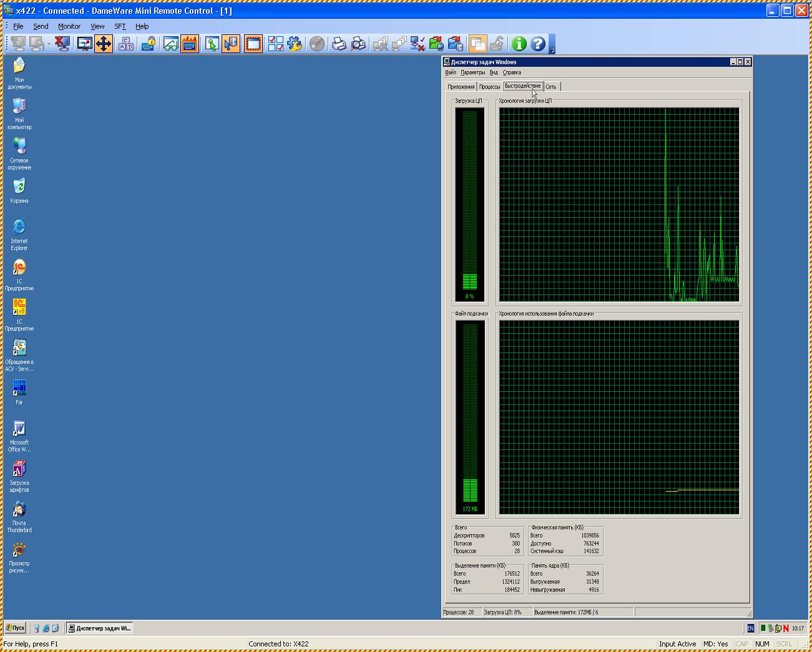
Task: Toggle the orange-framed screen toolbar button
Action: pyautogui.click(x=253, y=44)
